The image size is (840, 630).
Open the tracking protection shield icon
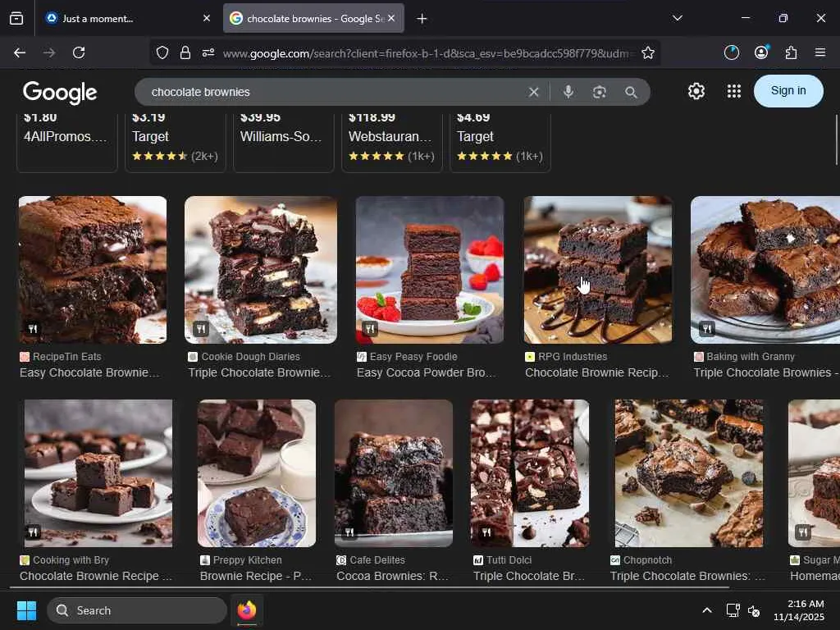162,52
